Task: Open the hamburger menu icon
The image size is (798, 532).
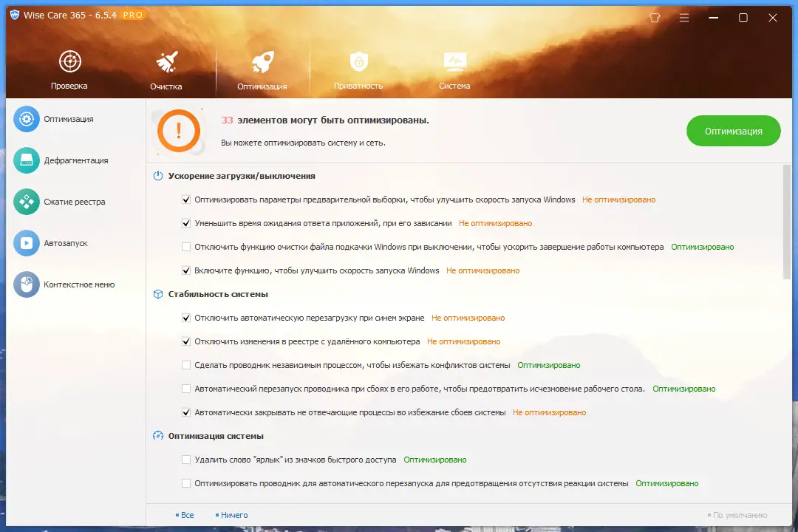Action: 684,18
